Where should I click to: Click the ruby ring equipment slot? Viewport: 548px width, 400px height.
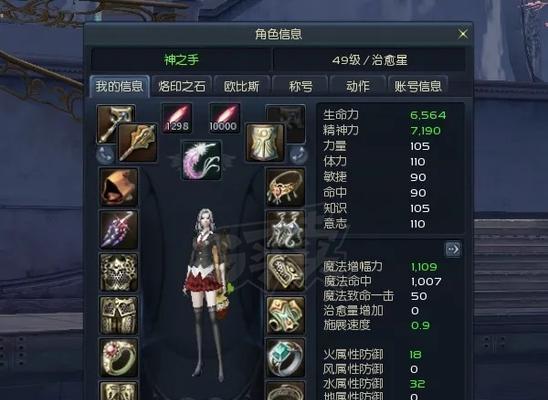point(119,358)
